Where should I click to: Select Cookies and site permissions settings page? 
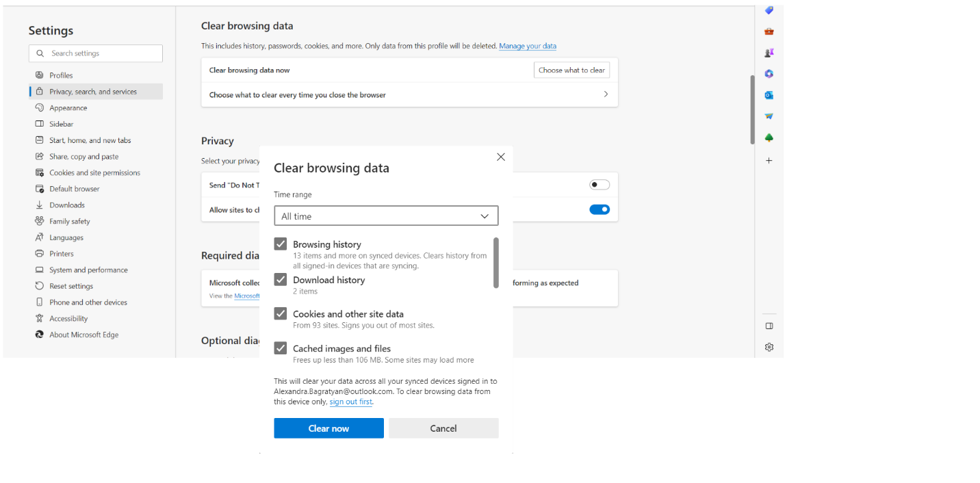click(x=94, y=172)
